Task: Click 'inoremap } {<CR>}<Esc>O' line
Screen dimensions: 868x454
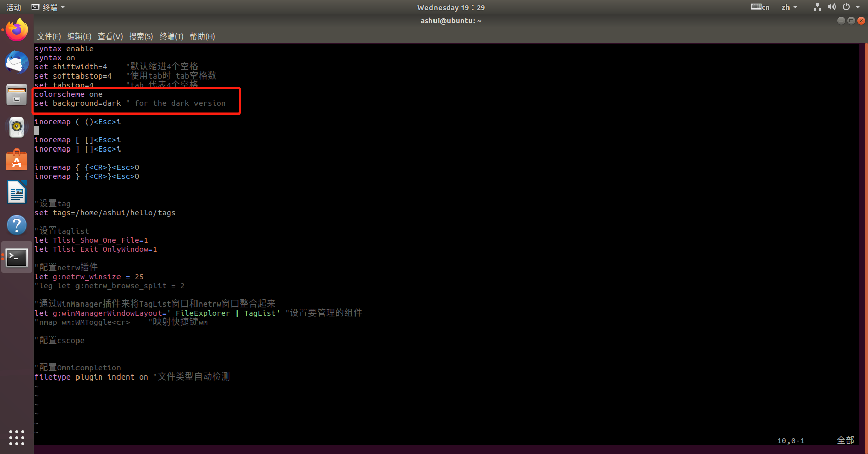Action: (x=87, y=176)
